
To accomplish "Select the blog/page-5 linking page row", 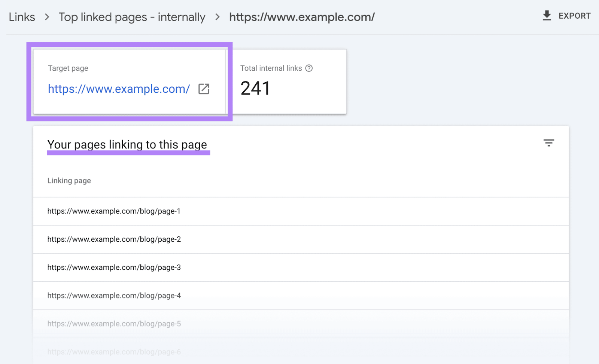I will pos(114,323).
